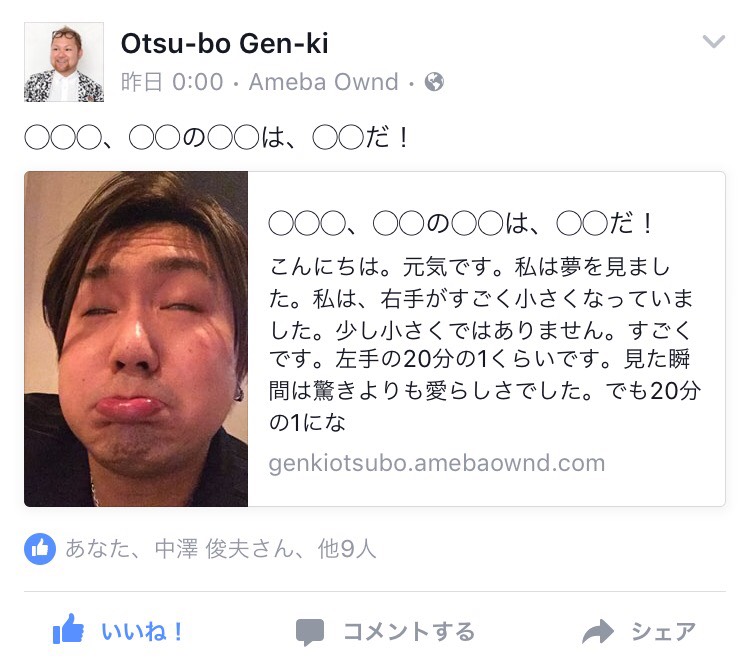Click the genkiotsubo.amebaownd.com domain text
The image size is (750, 669).
point(437,463)
